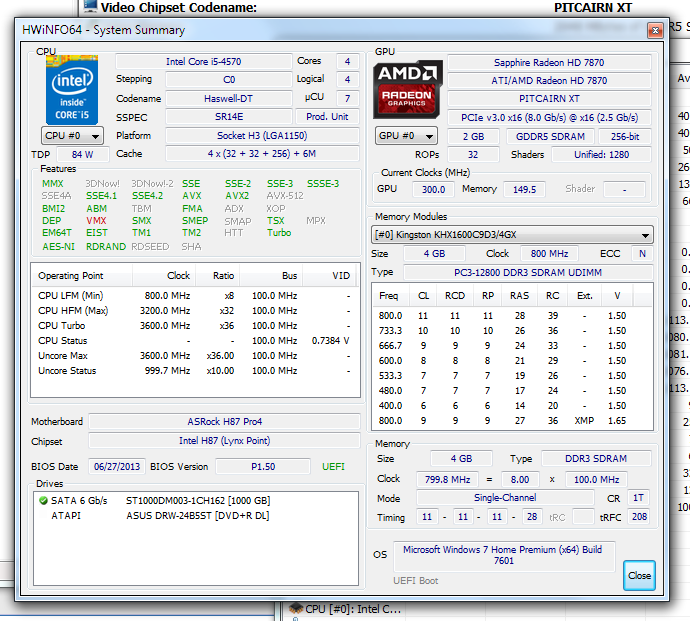The image size is (690, 621).
Task: Click the PC3-12800 DDR3 SDRAM UDIMM type field
Action: click(528, 272)
